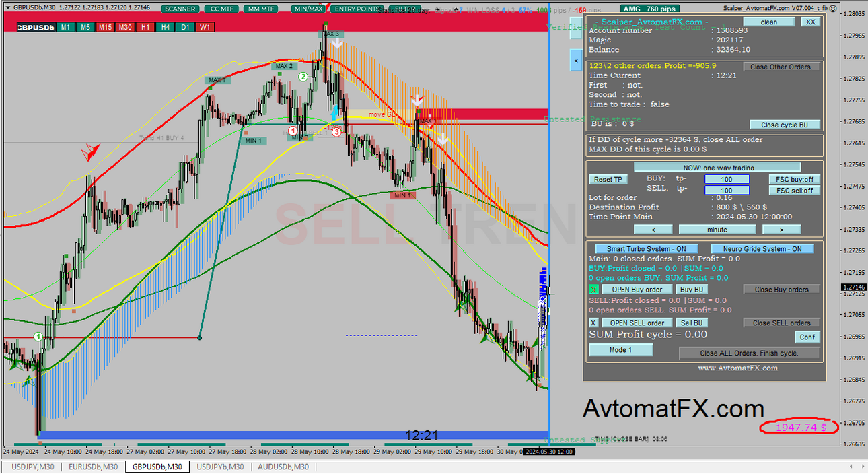868x474 pixels.
Task: Click Close ALL Orders. Finish cycle.
Action: click(x=750, y=353)
